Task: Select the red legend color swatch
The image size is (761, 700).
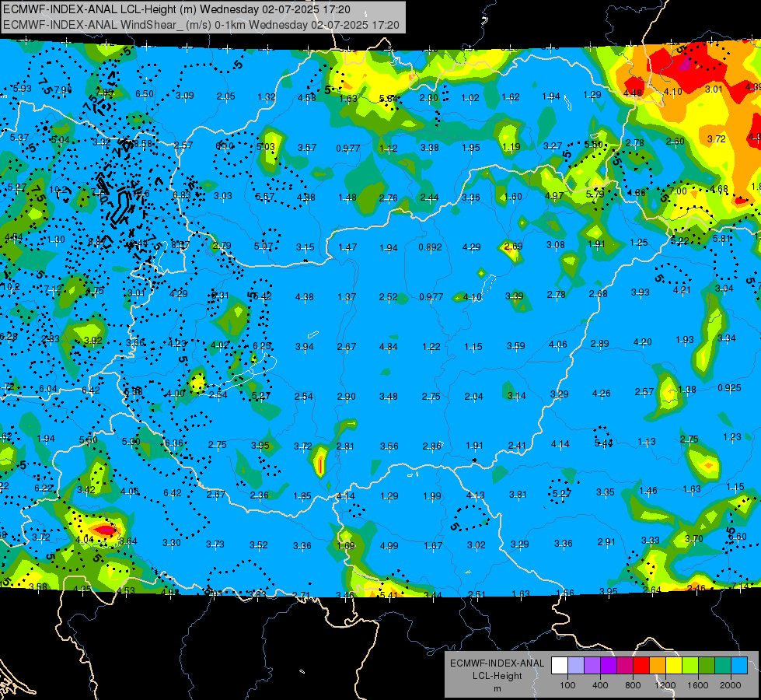Action: pyautogui.click(x=641, y=666)
